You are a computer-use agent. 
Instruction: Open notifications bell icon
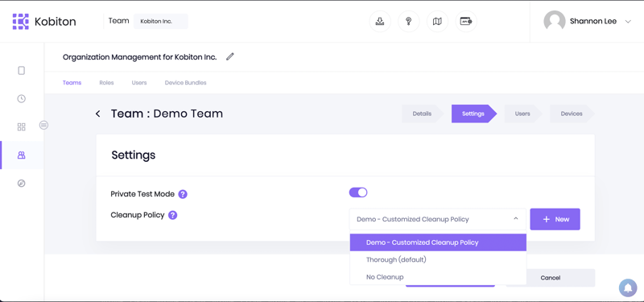click(x=628, y=288)
